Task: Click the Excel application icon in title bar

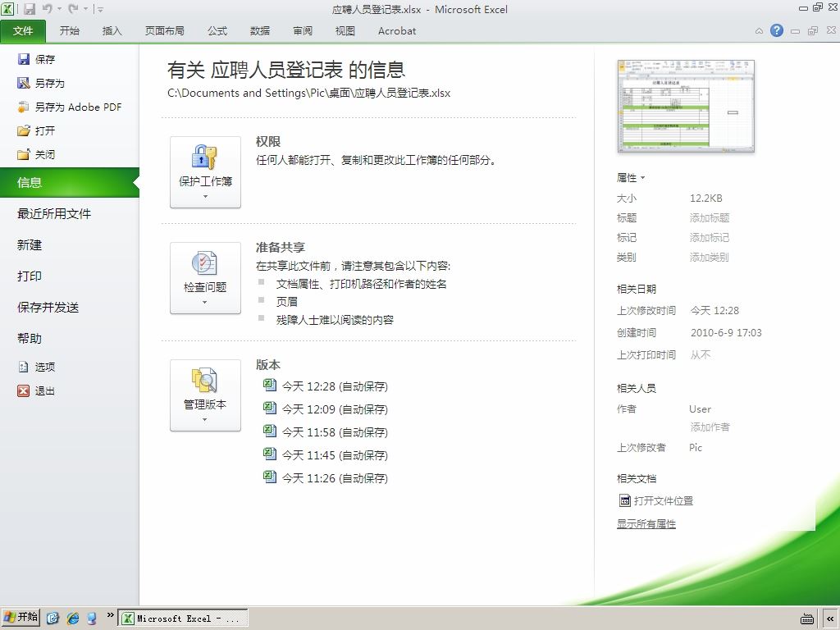Action: click(x=7, y=8)
